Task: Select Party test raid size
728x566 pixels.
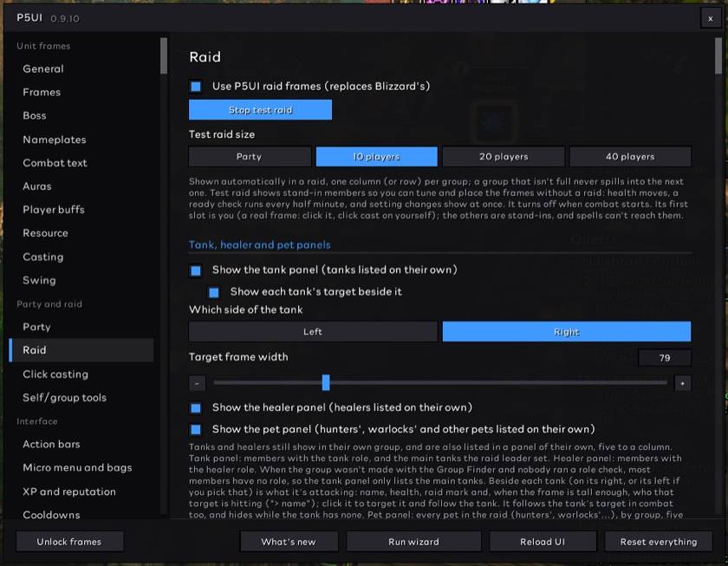Action: [250, 157]
